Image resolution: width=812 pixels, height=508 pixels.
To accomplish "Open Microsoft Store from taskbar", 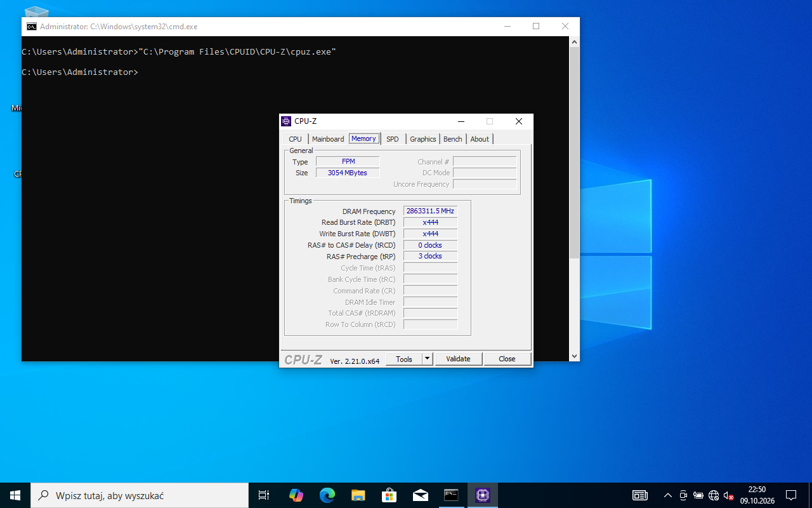I will click(x=389, y=495).
